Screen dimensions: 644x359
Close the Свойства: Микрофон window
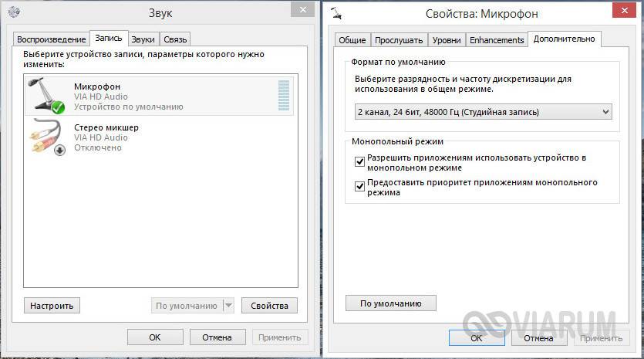tap(625, 8)
